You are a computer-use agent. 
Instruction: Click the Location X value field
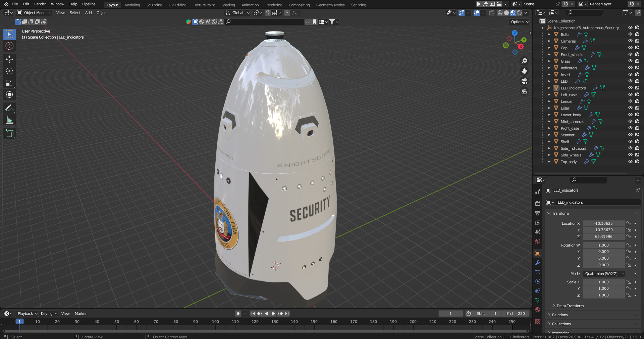[x=603, y=223]
